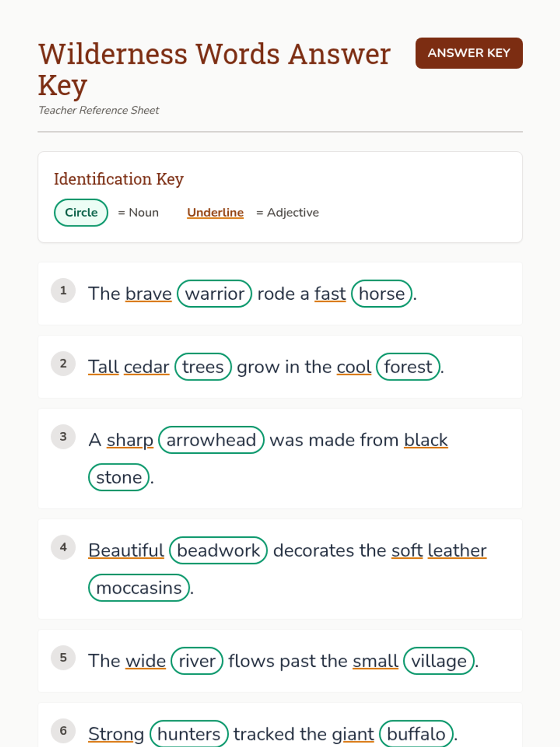Select the number 1 sentence badge
The image size is (560, 747).
tap(63, 290)
